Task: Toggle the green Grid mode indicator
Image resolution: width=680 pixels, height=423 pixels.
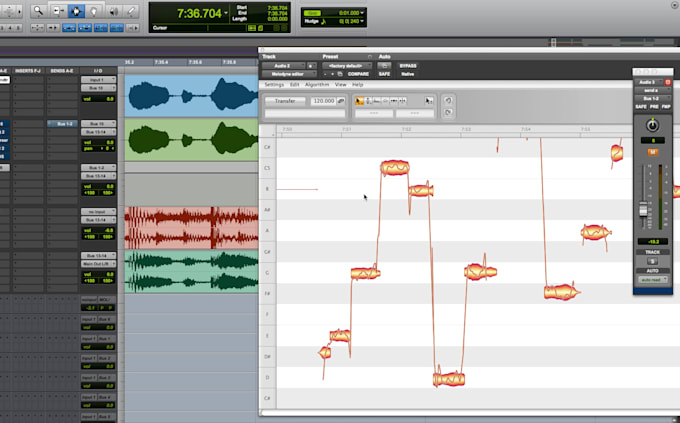Action: [x=312, y=13]
